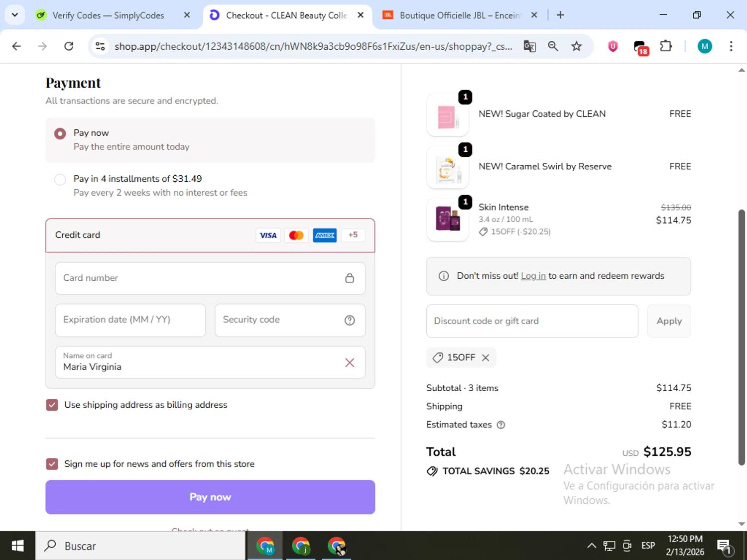Click the Mastercard logo
747x560 pixels.
point(296,235)
